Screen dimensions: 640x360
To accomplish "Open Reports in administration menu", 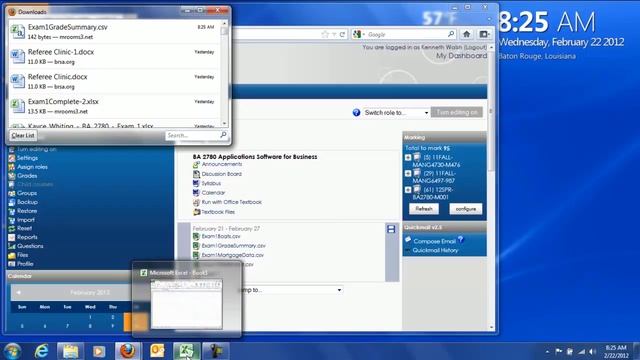I will coord(27,237).
